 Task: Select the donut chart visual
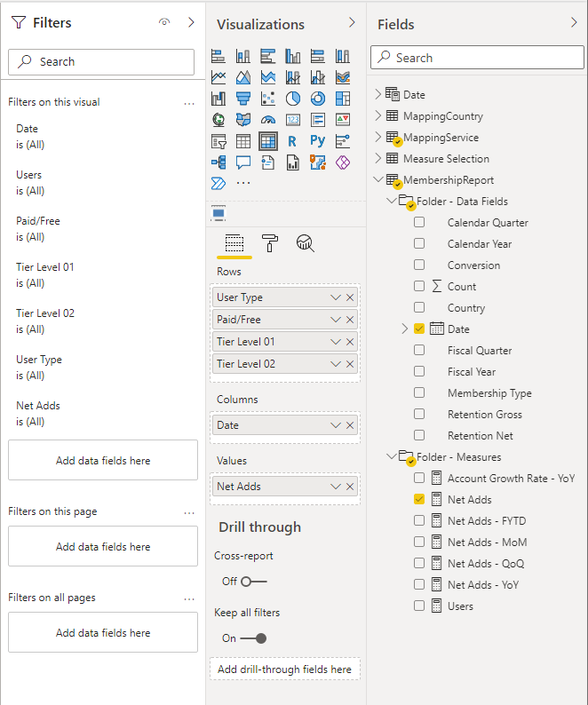(318, 99)
